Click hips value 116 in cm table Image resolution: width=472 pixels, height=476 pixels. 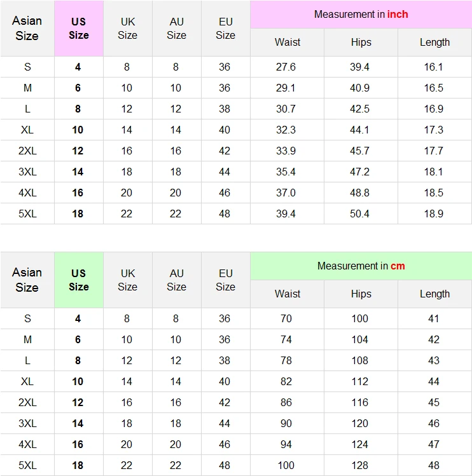[360, 402]
